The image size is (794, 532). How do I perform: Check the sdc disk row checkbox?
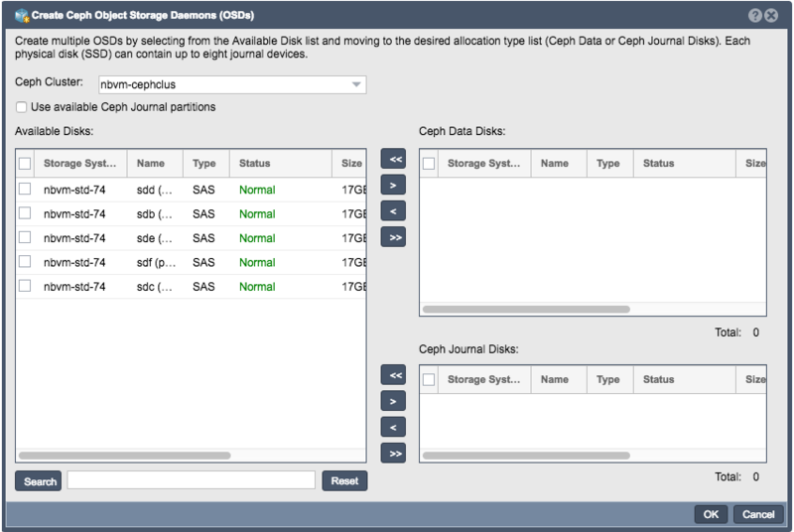coord(24,286)
